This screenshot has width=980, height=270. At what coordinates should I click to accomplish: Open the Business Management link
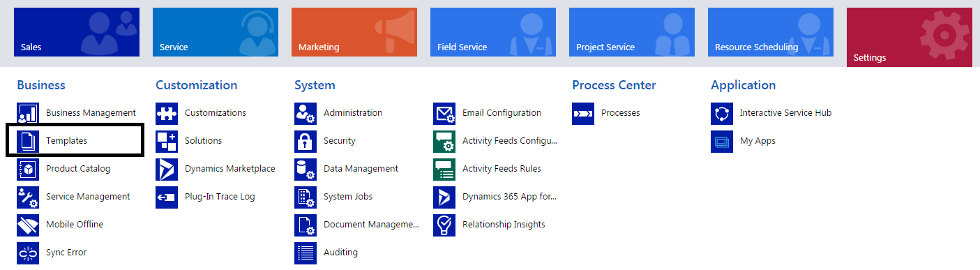[91, 113]
